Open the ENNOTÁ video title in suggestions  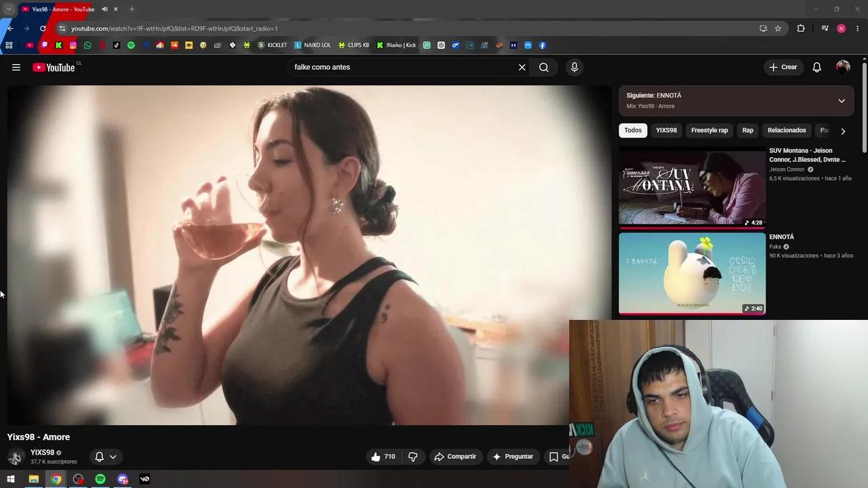pyautogui.click(x=781, y=237)
